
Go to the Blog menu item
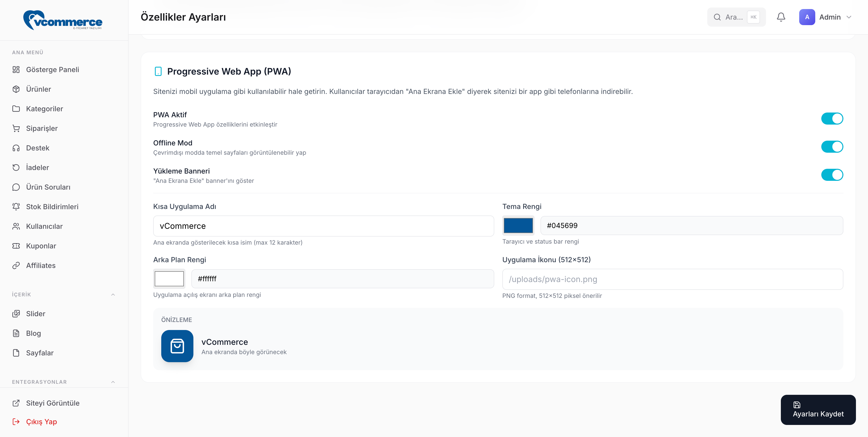33,333
